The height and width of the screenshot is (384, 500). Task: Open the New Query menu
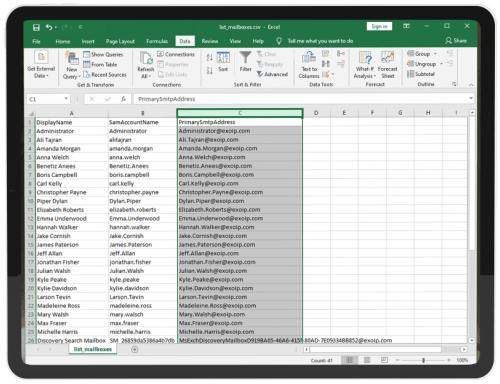tap(72, 66)
